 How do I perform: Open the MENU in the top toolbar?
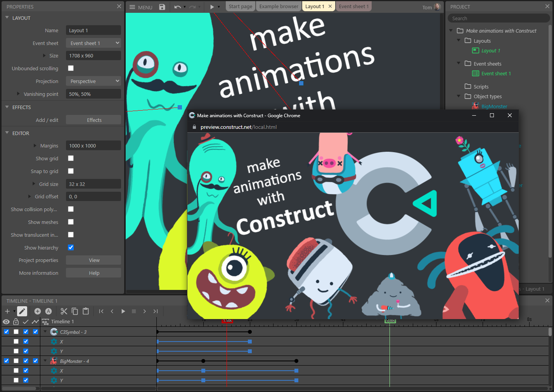(140, 7)
